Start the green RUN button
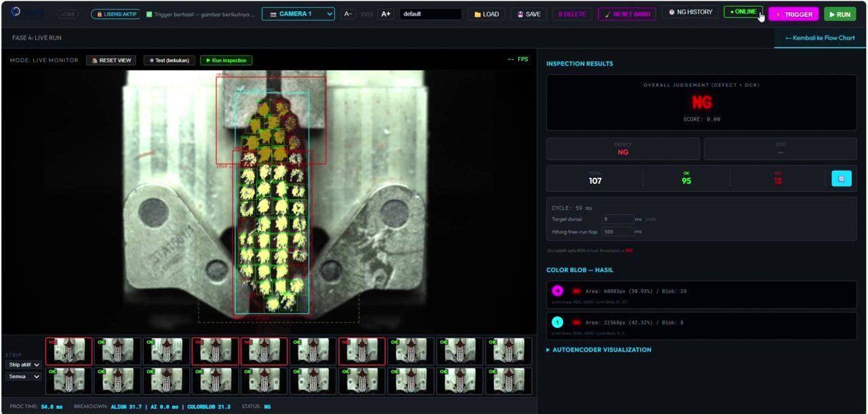 coord(840,14)
